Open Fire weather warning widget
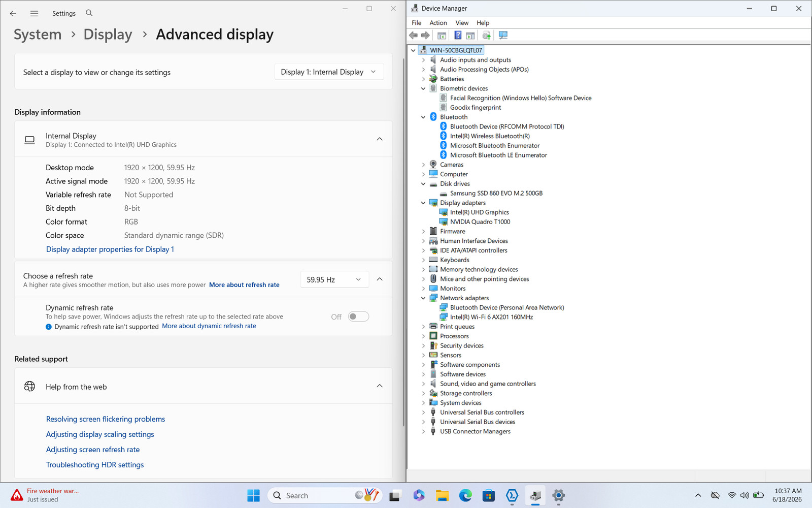812x508 pixels. tap(45, 495)
